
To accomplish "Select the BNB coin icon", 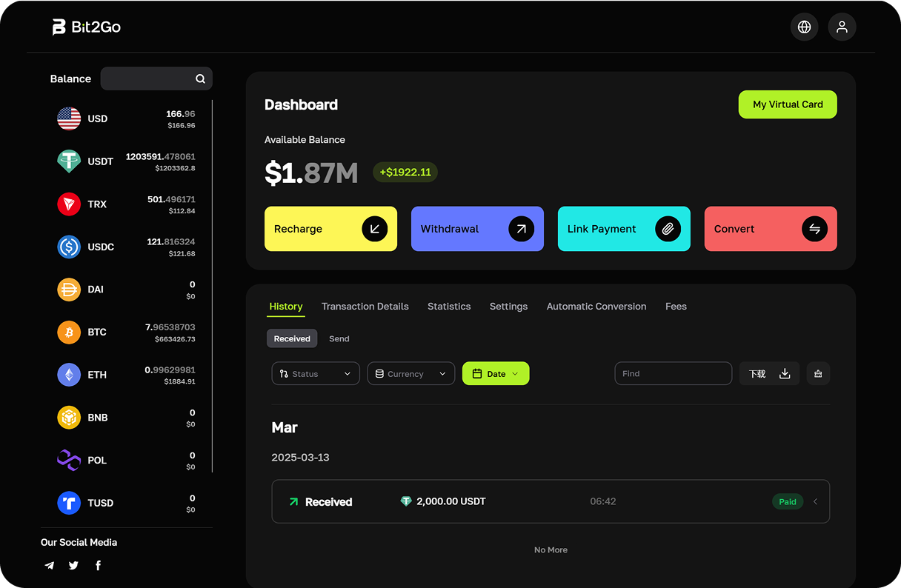I will 69,418.
